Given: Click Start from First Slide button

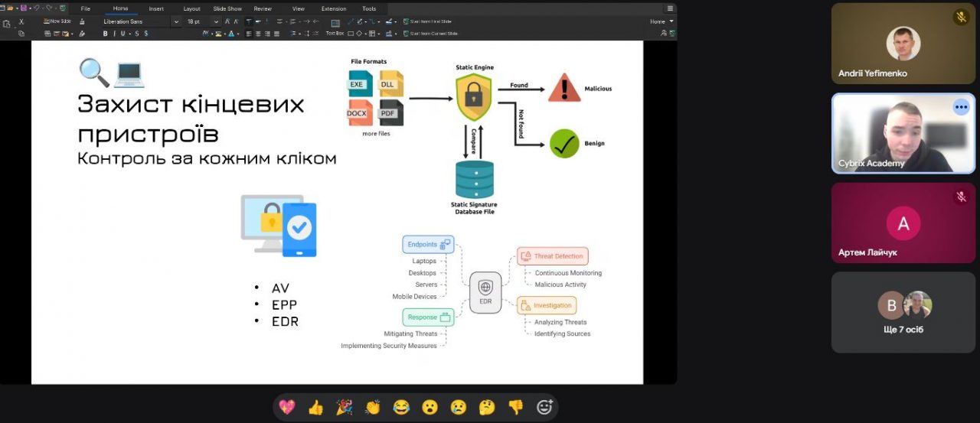Looking at the screenshot, I should coord(430,21).
